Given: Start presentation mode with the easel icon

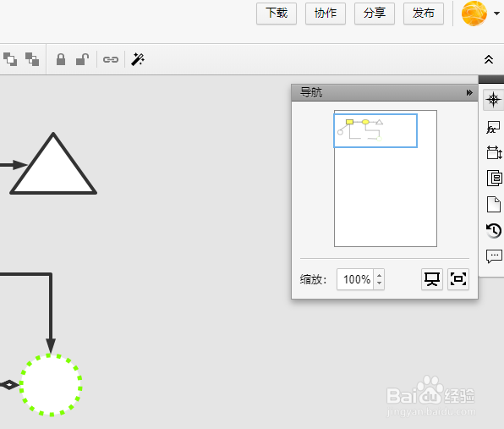Looking at the screenshot, I should (x=432, y=279).
